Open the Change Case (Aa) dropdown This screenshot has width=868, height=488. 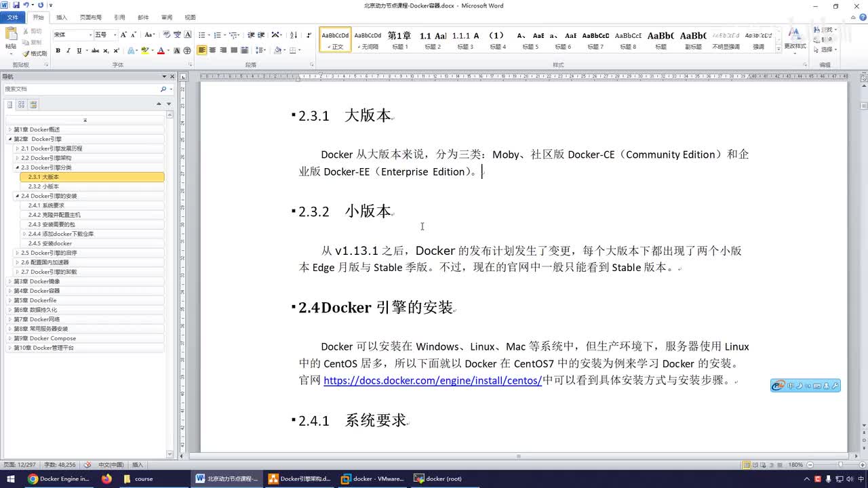(x=149, y=35)
